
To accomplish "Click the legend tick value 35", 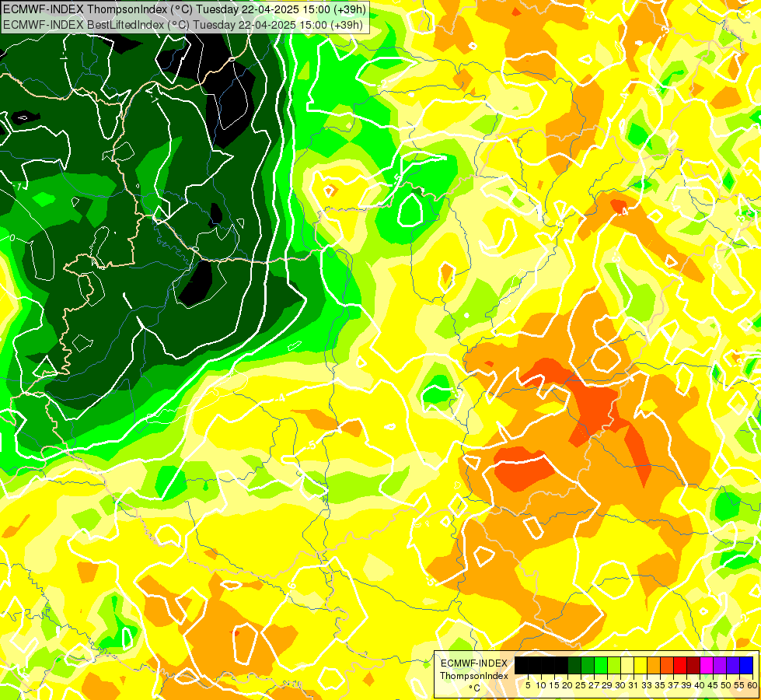I will (x=660, y=685).
